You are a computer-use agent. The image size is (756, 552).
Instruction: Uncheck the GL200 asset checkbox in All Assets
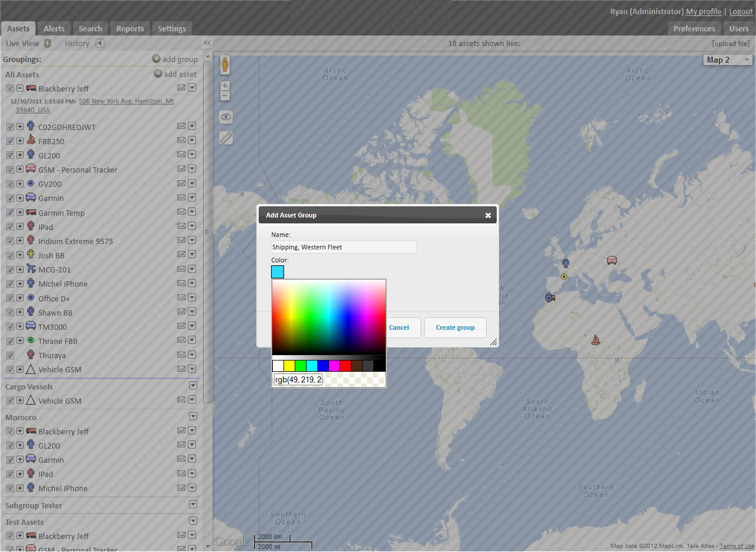click(x=10, y=155)
